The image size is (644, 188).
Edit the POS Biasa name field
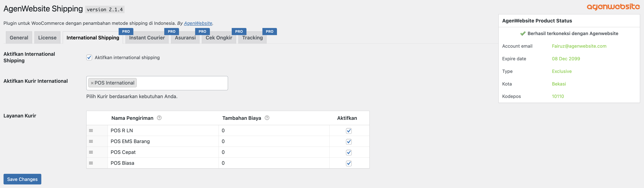click(163, 163)
